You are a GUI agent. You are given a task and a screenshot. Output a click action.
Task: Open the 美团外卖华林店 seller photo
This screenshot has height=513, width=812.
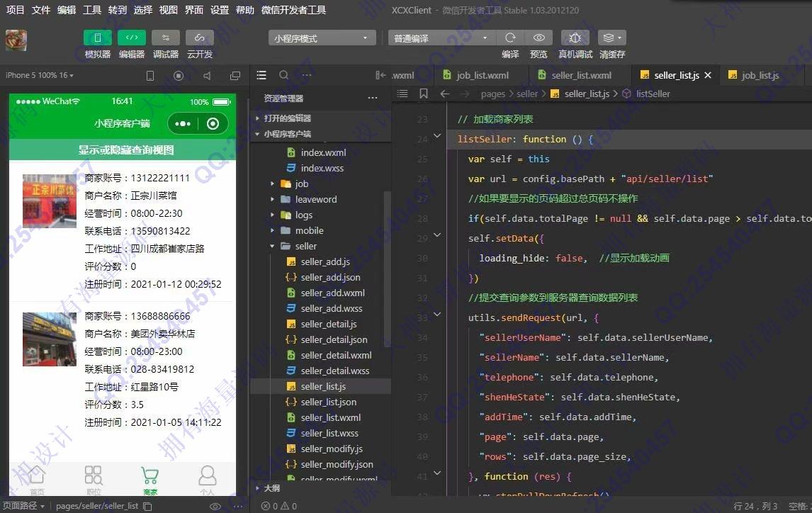tap(49, 339)
